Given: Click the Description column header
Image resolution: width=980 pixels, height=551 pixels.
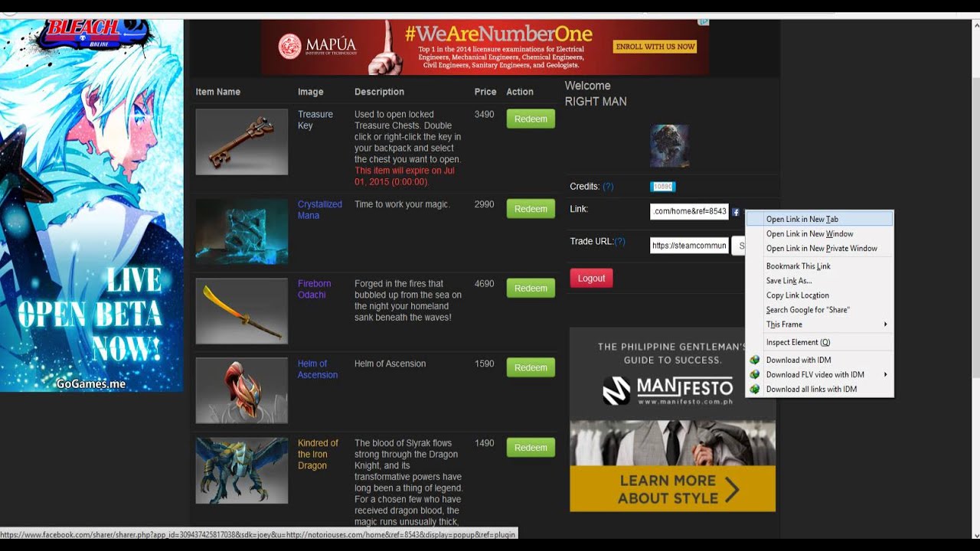Looking at the screenshot, I should point(379,92).
